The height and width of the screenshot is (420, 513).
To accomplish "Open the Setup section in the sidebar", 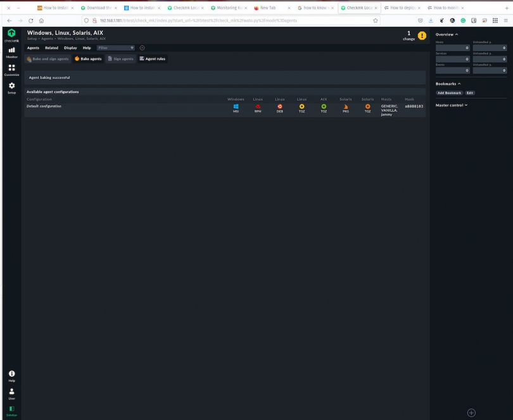I will click(11, 87).
